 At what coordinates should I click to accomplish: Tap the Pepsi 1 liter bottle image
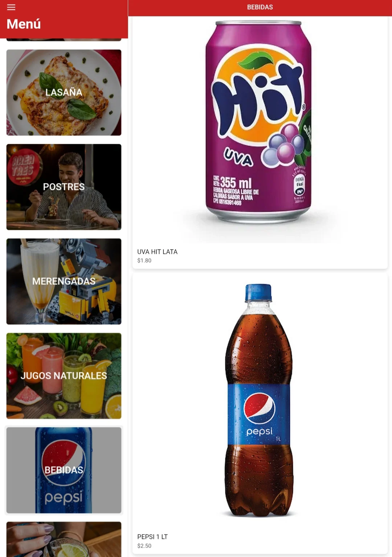259,400
